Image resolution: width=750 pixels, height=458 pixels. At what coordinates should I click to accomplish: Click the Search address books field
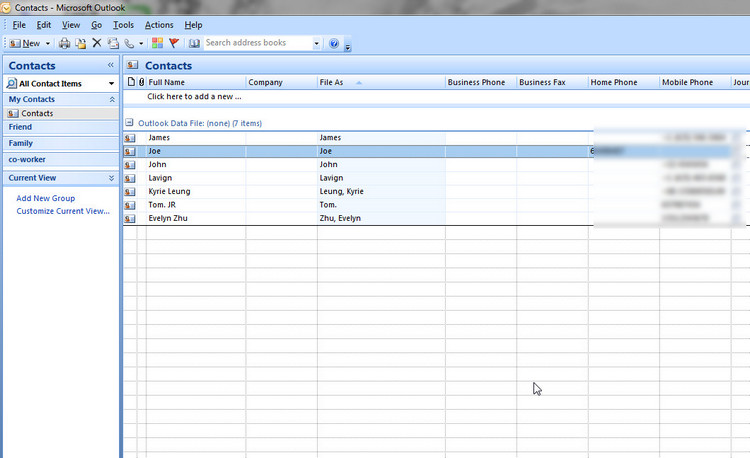257,43
